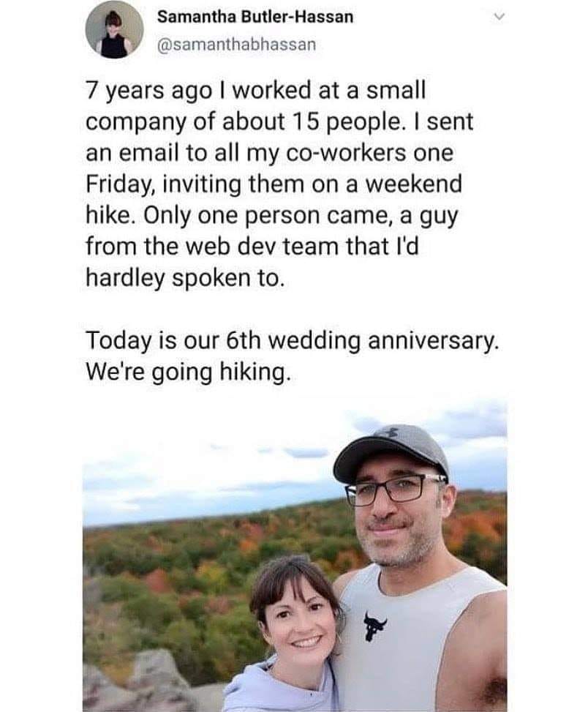Click the "We're going hiking." sentence
Viewport: 588px width, 712px height.
coord(187,372)
